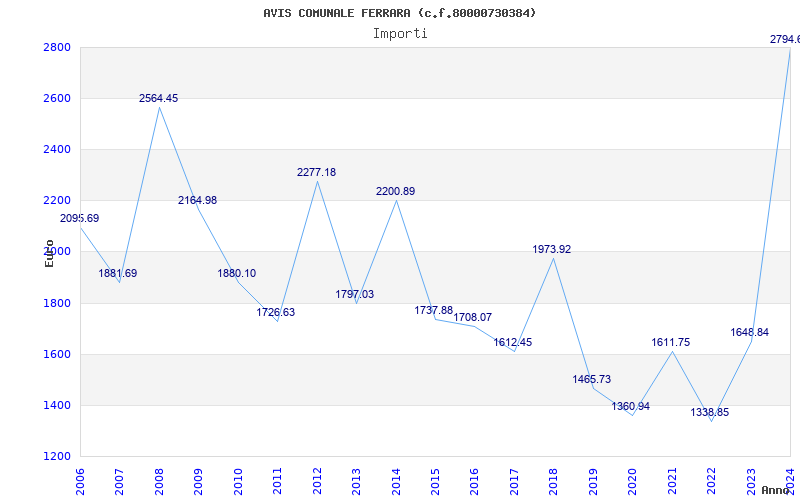Click the 2011 x-axis year label
This screenshot has width=800, height=500.
(278, 482)
